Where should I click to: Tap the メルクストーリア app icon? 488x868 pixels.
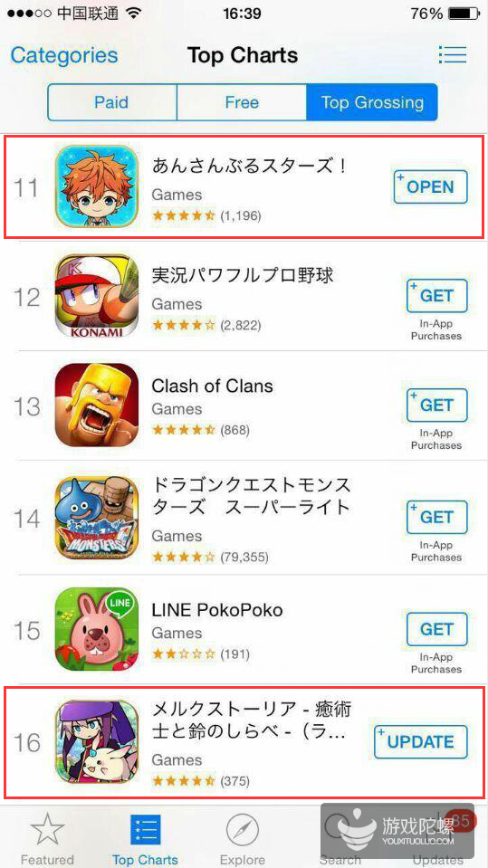(97, 742)
